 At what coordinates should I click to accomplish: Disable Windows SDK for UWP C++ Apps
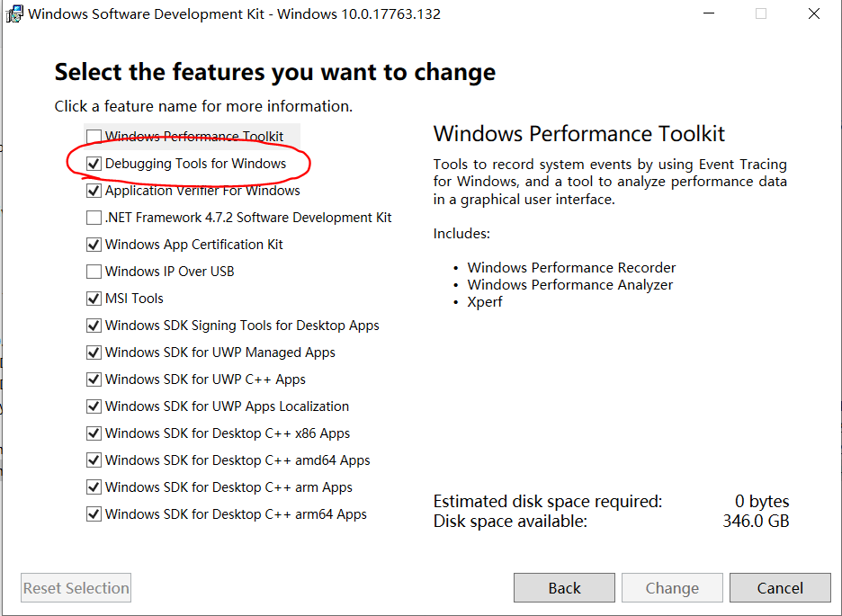94,379
